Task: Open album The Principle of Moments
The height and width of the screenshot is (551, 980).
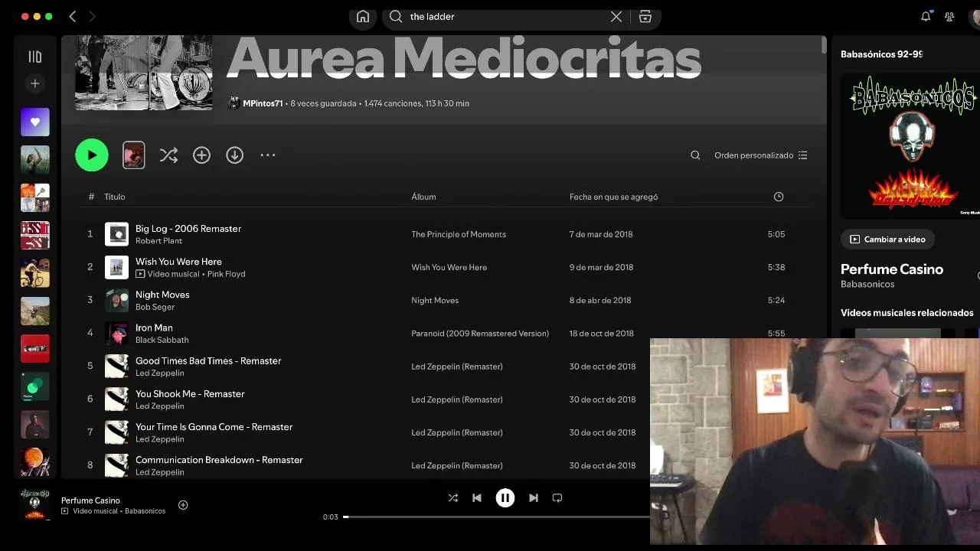Action: [459, 234]
